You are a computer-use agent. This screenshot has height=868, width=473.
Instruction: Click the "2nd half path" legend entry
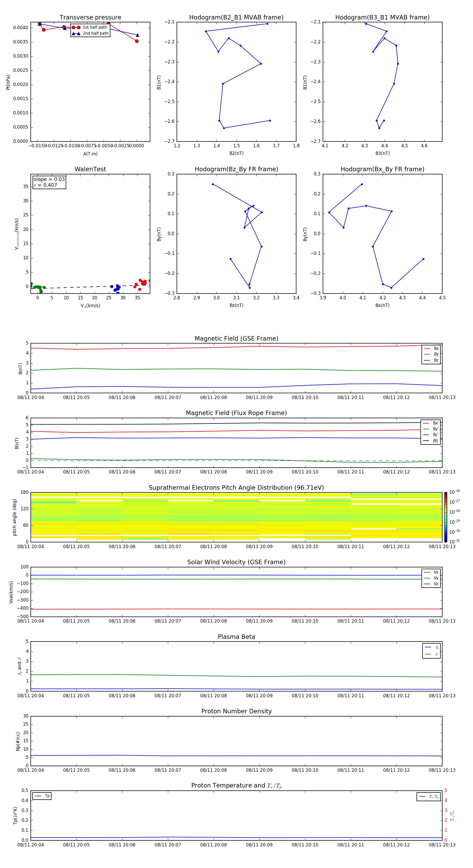coord(90,33)
